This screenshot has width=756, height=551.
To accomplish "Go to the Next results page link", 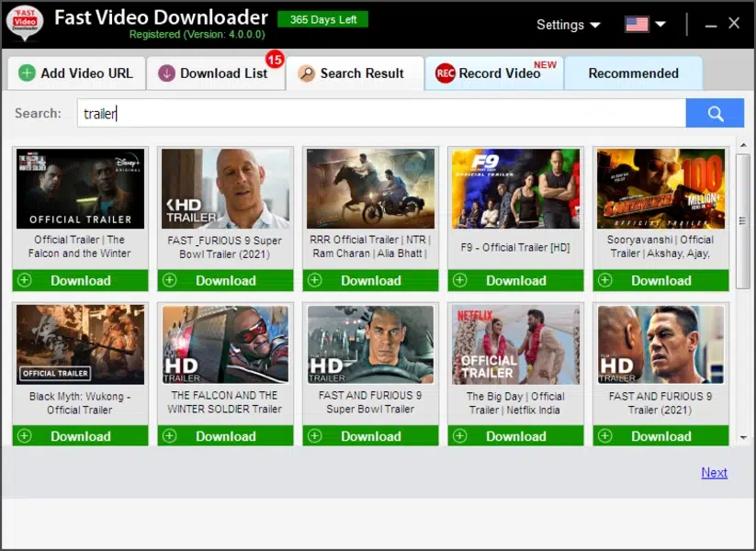I will (714, 473).
